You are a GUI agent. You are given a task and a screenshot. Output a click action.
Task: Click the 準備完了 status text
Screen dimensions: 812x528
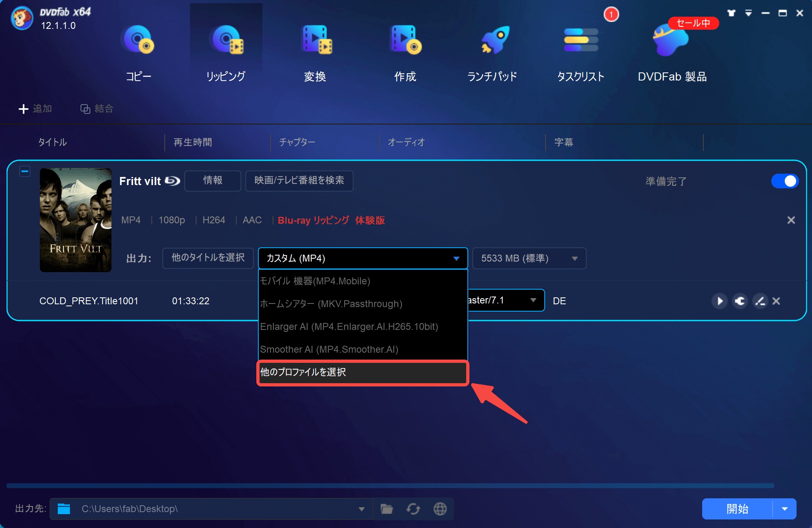pos(666,181)
